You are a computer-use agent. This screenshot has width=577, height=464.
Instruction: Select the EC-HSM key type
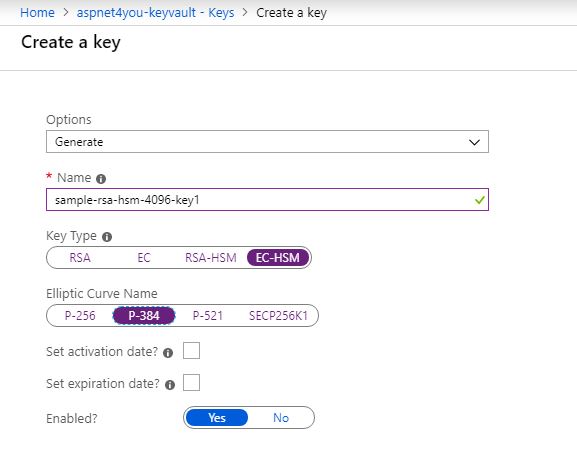(277, 258)
